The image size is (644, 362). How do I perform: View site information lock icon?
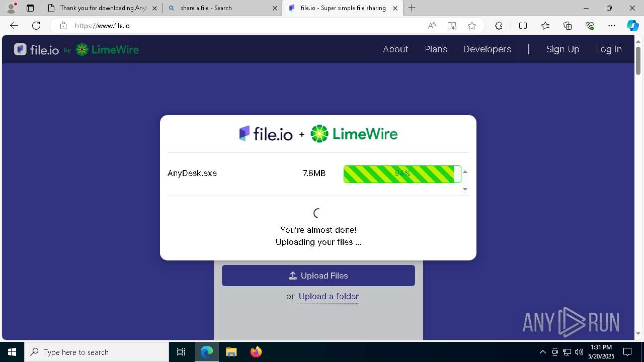[63, 26]
